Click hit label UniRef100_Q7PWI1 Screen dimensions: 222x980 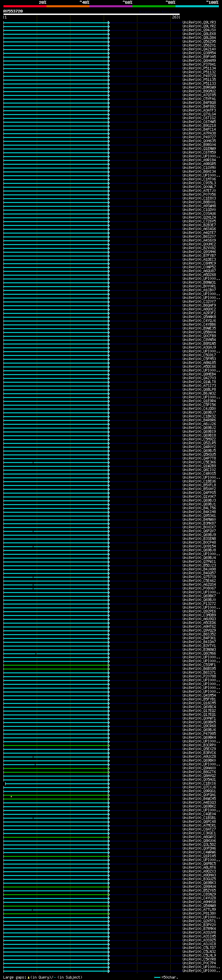[x=199, y=562]
